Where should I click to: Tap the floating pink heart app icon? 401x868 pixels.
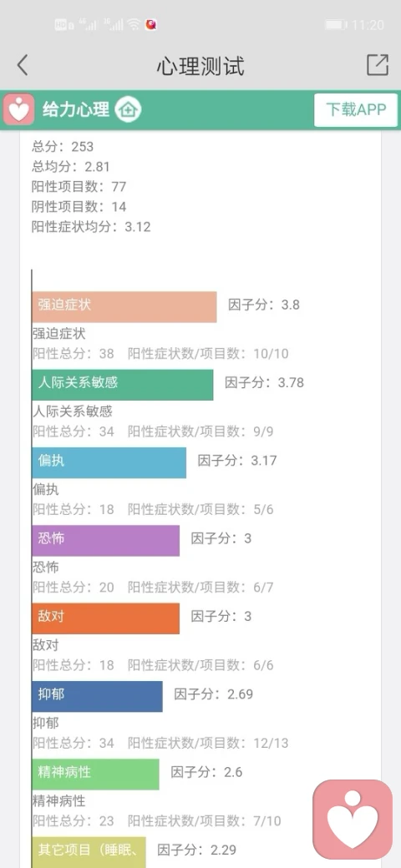point(353,820)
